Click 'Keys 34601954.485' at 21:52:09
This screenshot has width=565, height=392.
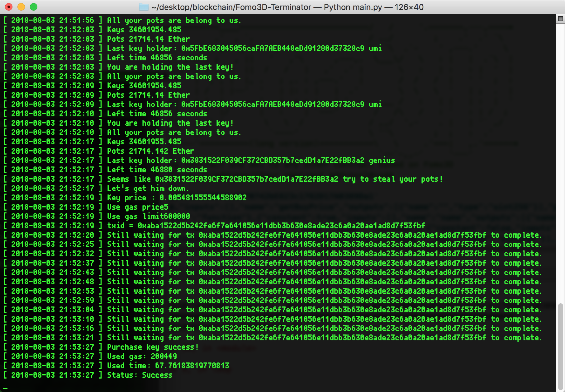coord(92,86)
